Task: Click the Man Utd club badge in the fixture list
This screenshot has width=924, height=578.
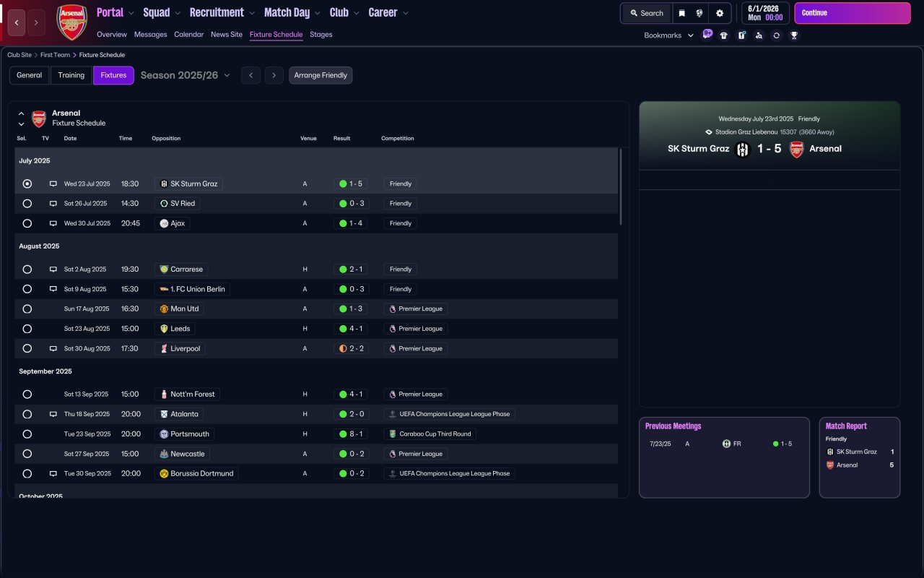Action: 164,309
